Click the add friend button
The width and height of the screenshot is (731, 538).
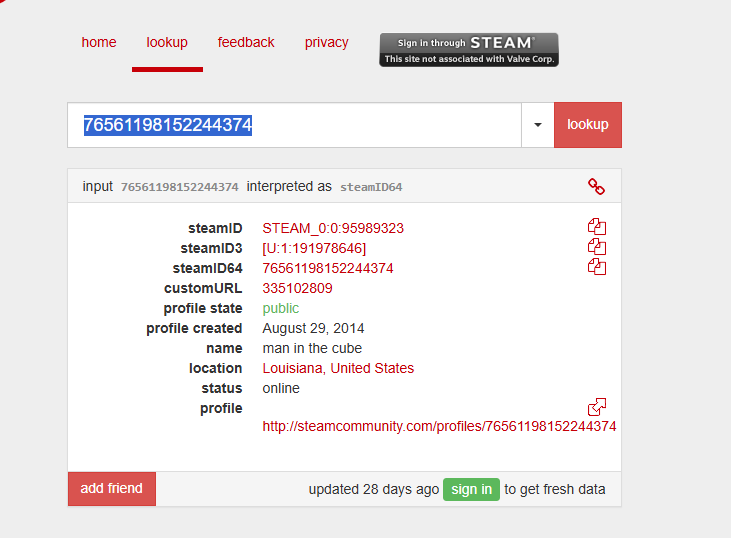tap(112, 489)
